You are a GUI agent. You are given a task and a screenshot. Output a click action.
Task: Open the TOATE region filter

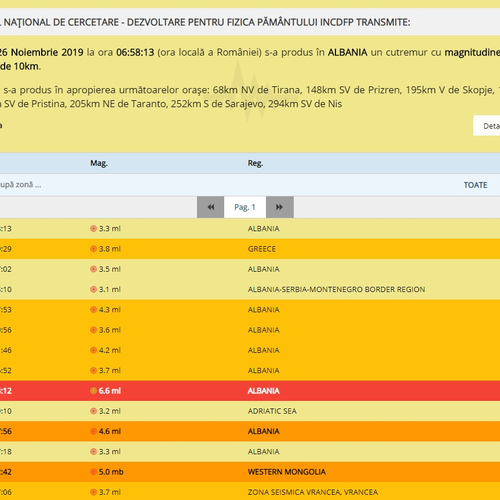[475, 185]
